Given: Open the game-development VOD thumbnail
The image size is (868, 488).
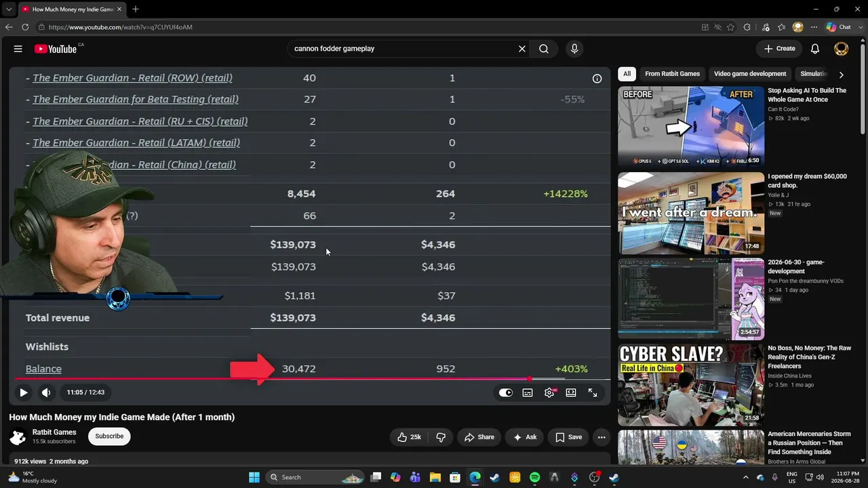Looking at the screenshot, I should [x=691, y=299].
